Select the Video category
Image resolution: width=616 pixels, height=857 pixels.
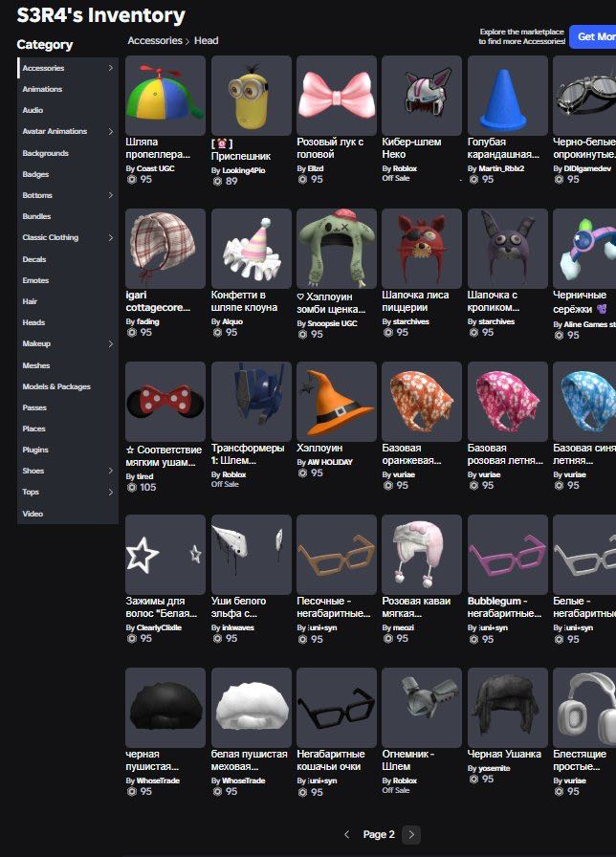[x=33, y=514]
